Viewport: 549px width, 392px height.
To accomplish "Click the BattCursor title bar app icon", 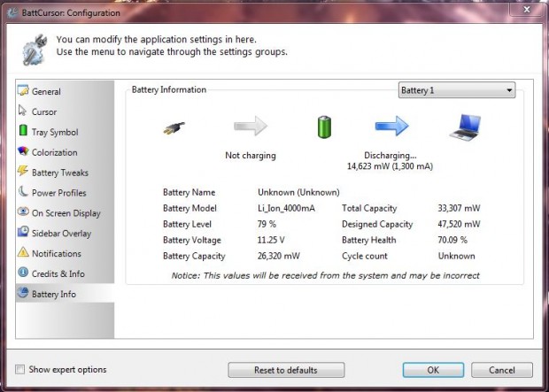I will pyautogui.click(x=13, y=12).
